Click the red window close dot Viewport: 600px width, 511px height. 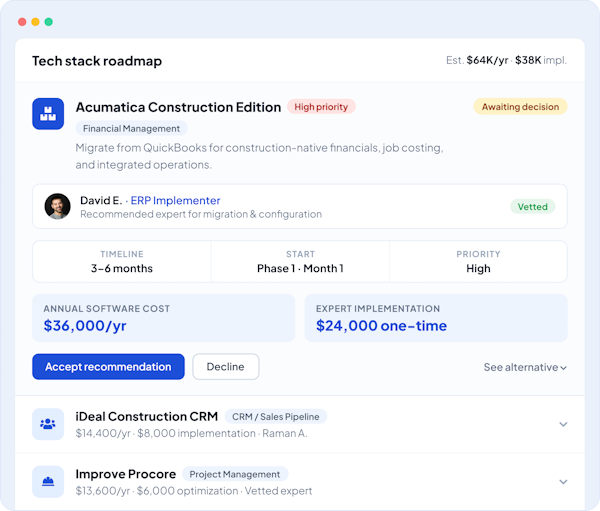[x=22, y=22]
